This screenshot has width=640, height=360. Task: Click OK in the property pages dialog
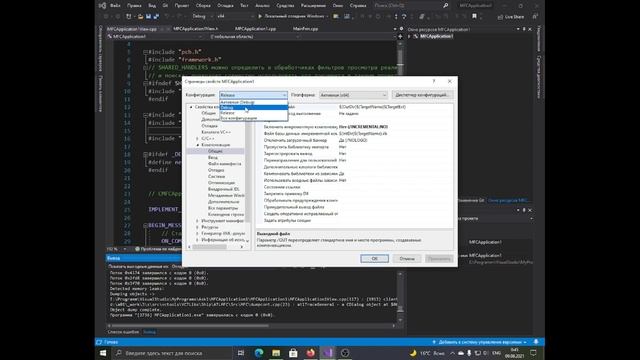tap(374, 258)
